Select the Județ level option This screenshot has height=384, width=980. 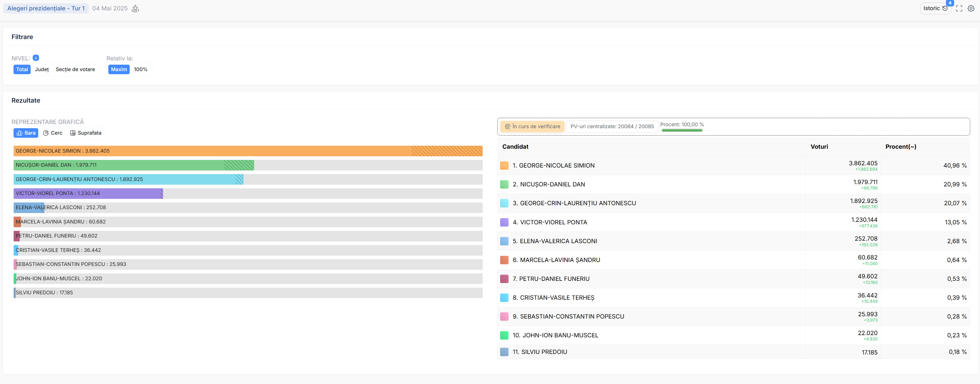point(42,69)
